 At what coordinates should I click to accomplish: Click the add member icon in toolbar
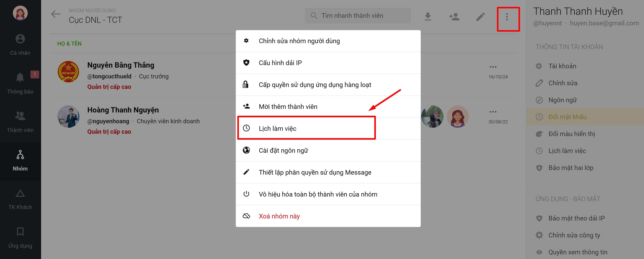(454, 16)
